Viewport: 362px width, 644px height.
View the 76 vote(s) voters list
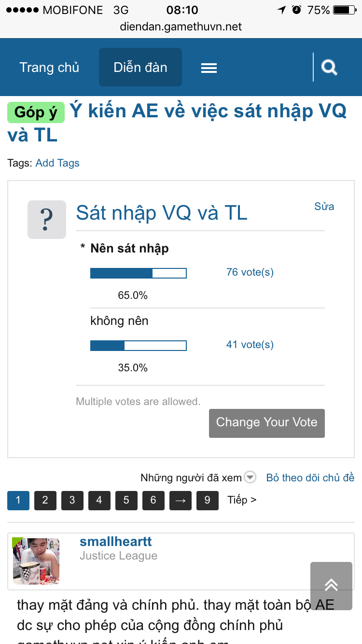[250, 272]
